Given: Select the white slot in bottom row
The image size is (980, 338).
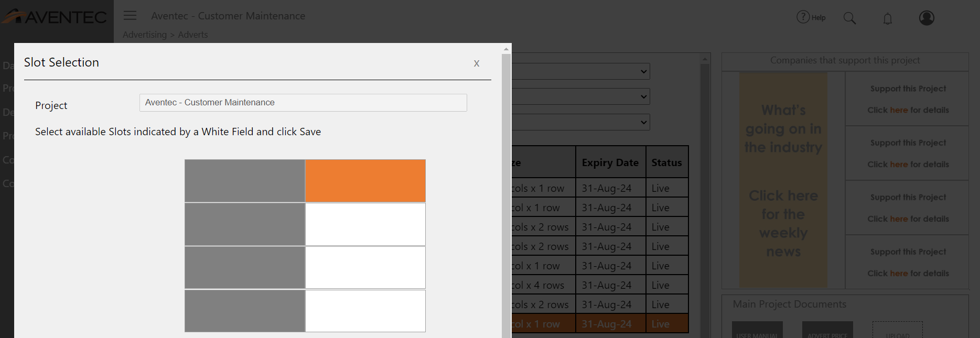Looking at the screenshot, I should point(365,311).
